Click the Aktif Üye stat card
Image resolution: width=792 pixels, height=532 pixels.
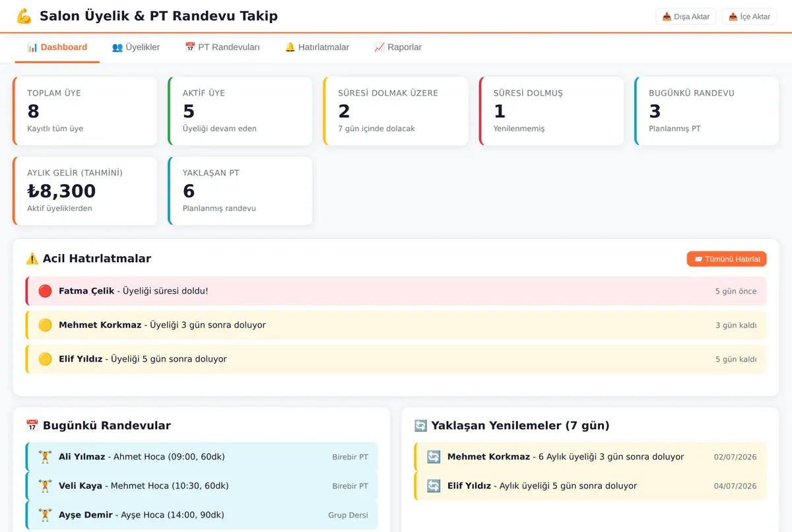240,111
